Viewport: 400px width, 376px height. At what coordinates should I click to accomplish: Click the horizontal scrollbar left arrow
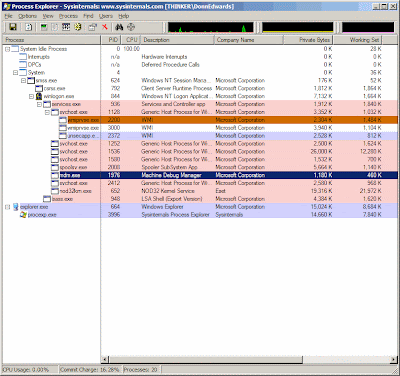[105, 360]
